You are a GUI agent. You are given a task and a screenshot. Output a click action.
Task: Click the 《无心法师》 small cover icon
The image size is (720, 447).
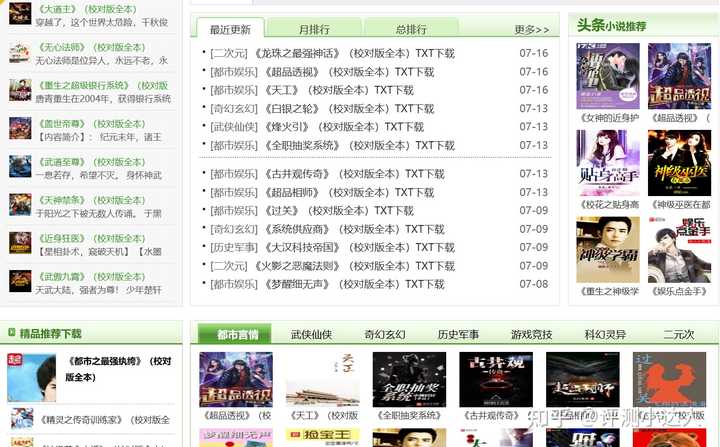coord(20,53)
